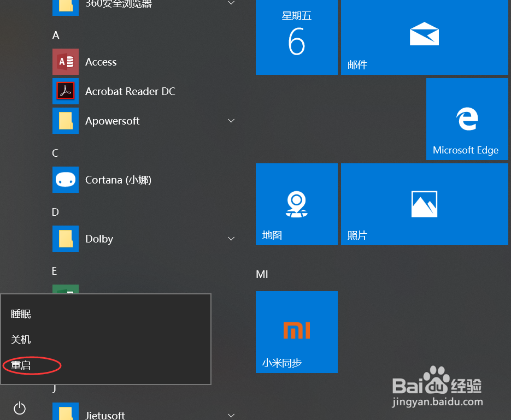Click the Acrobat Reader DC label text

[x=131, y=92]
